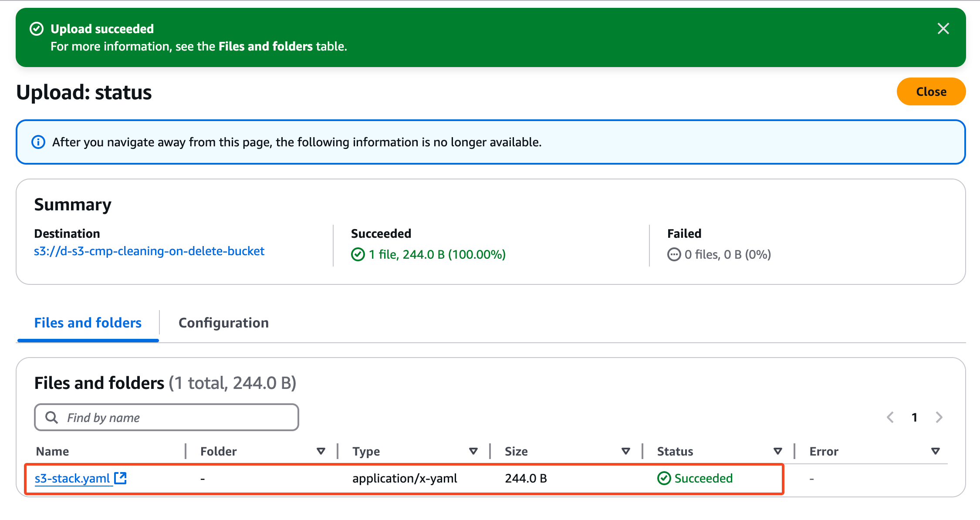Select the Files and folders tab
980x520 pixels.
88,323
